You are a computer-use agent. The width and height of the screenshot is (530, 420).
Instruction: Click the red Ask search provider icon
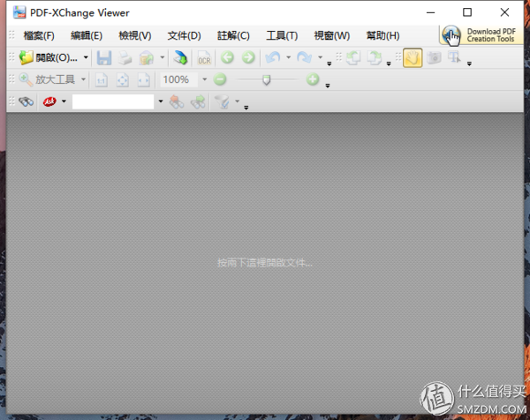pos(49,101)
